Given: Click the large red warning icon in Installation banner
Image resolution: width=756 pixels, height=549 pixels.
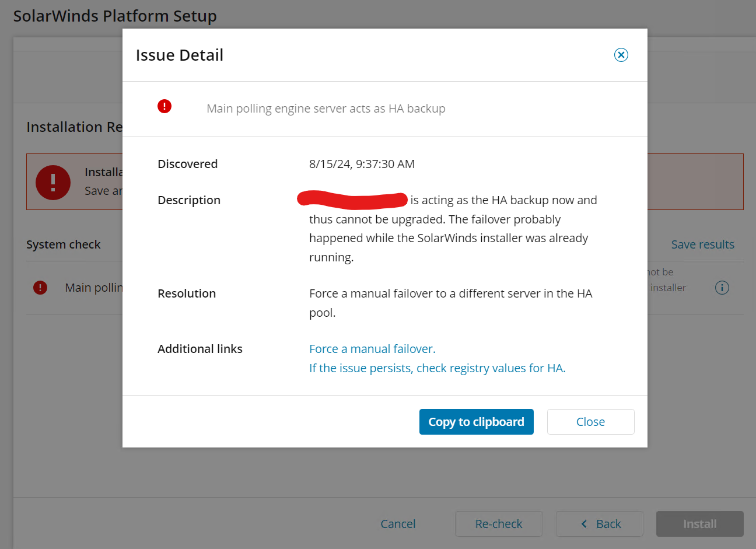Looking at the screenshot, I should click(53, 182).
